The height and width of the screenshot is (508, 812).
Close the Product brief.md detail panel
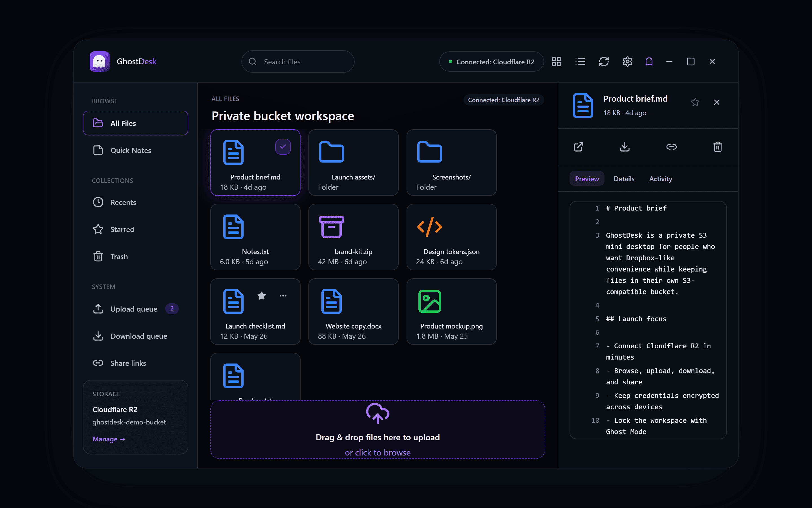pyautogui.click(x=717, y=102)
